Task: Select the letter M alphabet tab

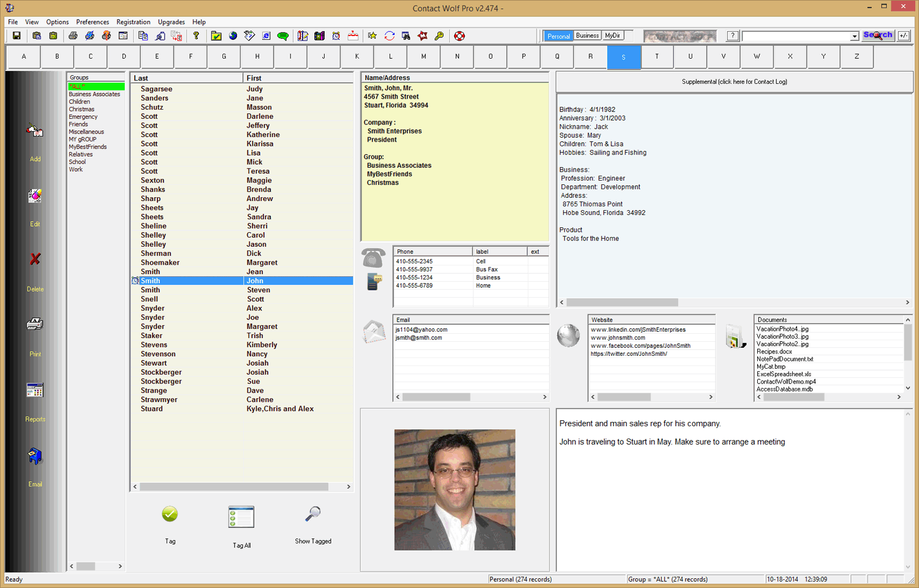Action: 424,56
